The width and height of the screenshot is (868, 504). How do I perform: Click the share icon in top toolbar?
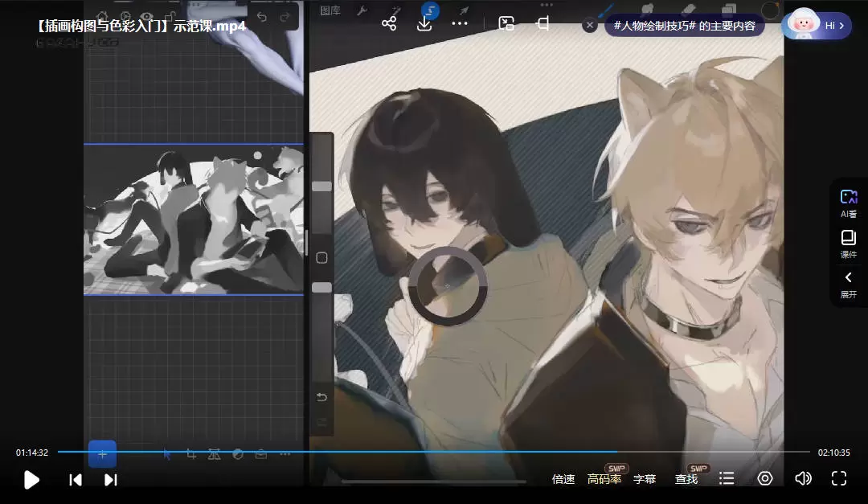click(389, 23)
